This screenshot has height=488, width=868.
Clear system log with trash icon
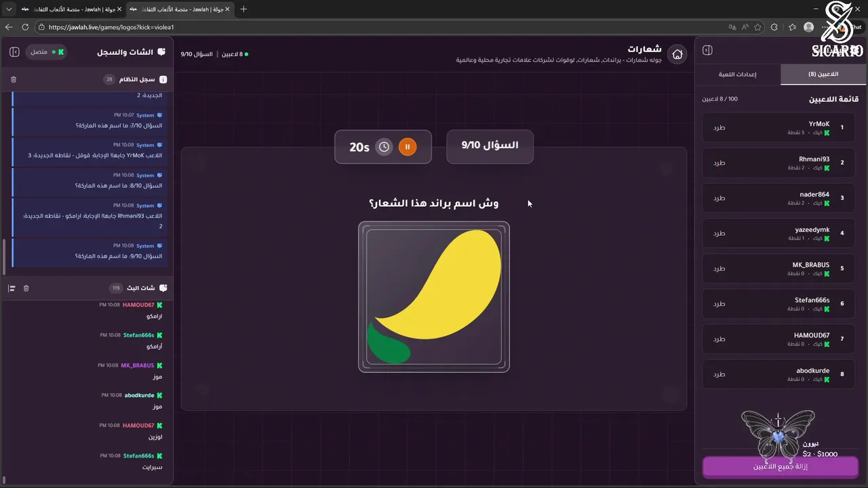pyautogui.click(x=14, y=79)
